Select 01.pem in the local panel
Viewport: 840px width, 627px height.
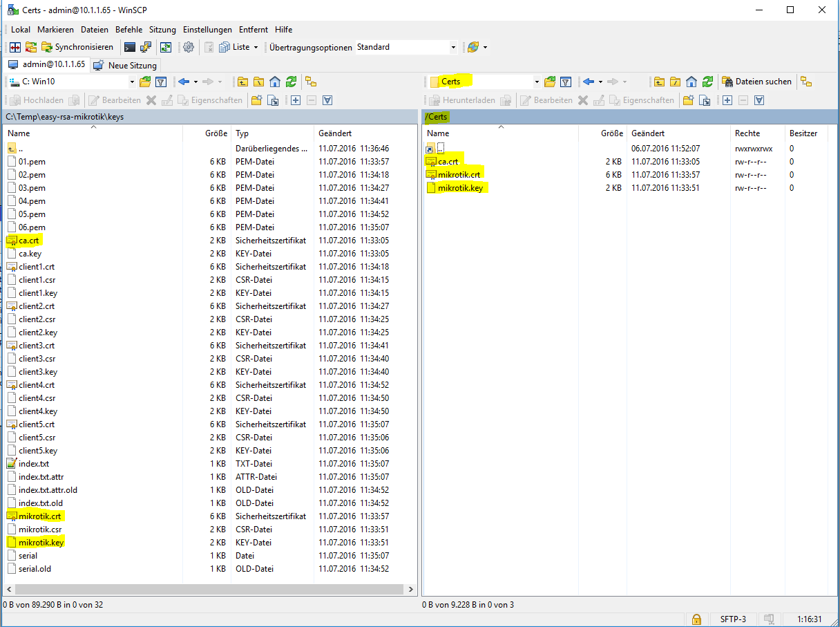pos(32,162)
